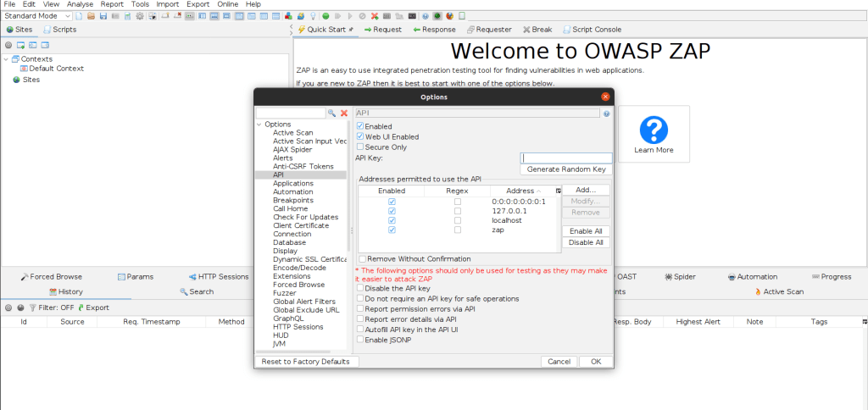Click the red X icon in main toolbar
Screen dimensions: 868x410
[x=374, y=16]
